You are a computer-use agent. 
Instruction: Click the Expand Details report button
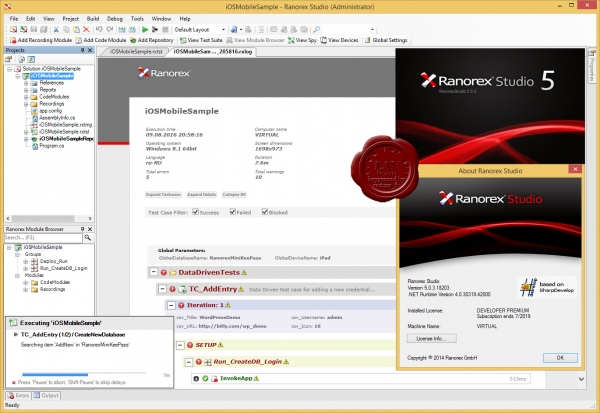point(202,194)
